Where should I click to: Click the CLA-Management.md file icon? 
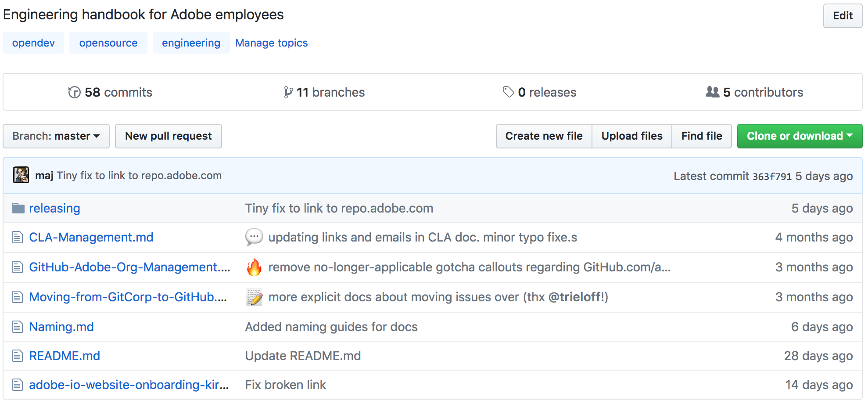(x=18, y=238)
